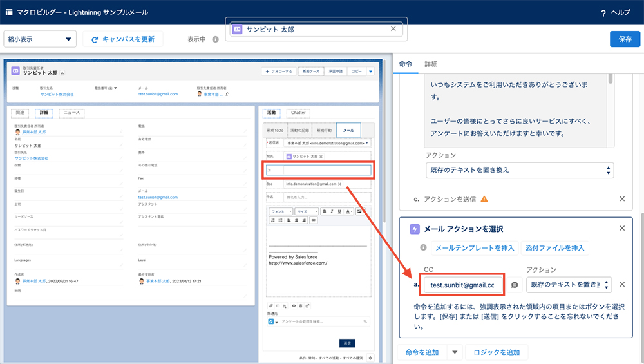Switch to the 命令 tab
The image size is (644, 364).
point(405,64)
